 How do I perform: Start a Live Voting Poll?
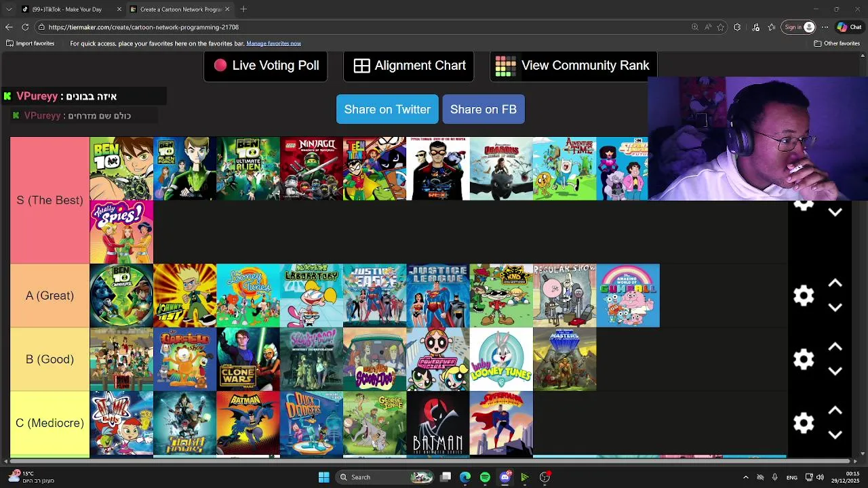[266, 66]
